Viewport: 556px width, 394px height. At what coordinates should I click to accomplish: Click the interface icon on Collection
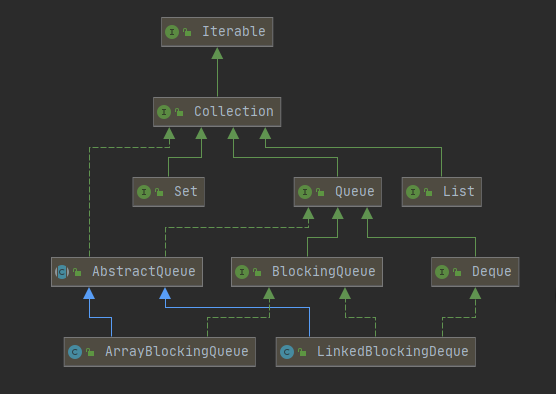[x=164, y=112]
